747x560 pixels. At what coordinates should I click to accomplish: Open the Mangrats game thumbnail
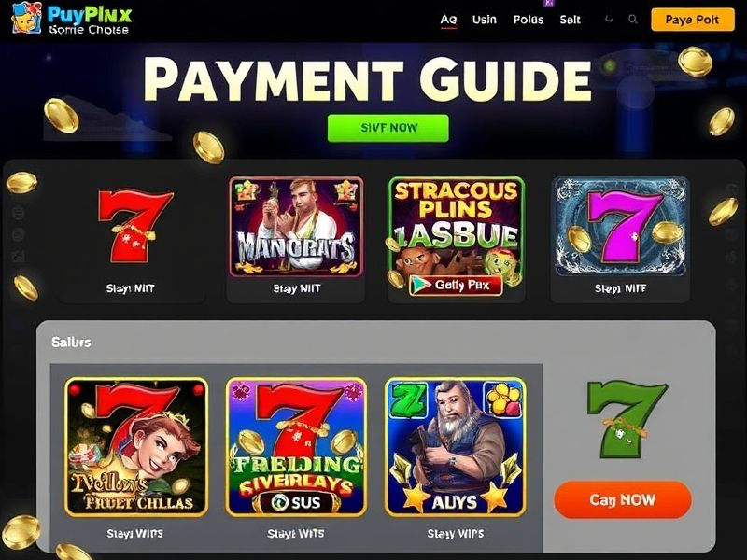click(x=296, y=227)
